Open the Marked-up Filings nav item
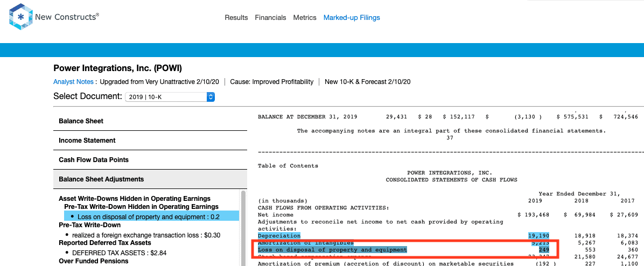The height and width of the screenshot is (266, 644). [352, 18]
